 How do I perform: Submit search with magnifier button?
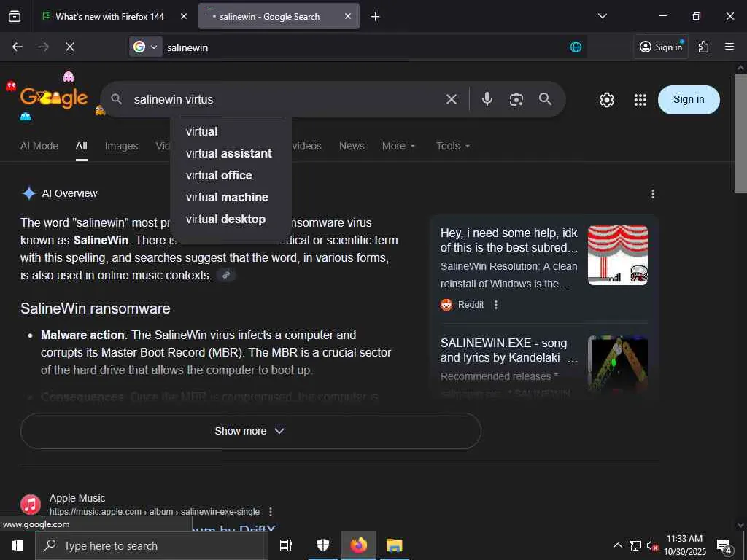click(x=546, y=99)
